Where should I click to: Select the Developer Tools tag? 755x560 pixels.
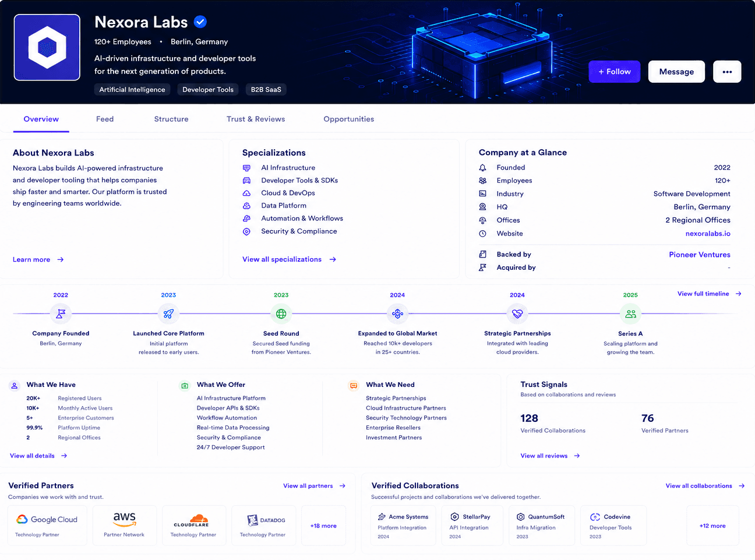point(208,90)
